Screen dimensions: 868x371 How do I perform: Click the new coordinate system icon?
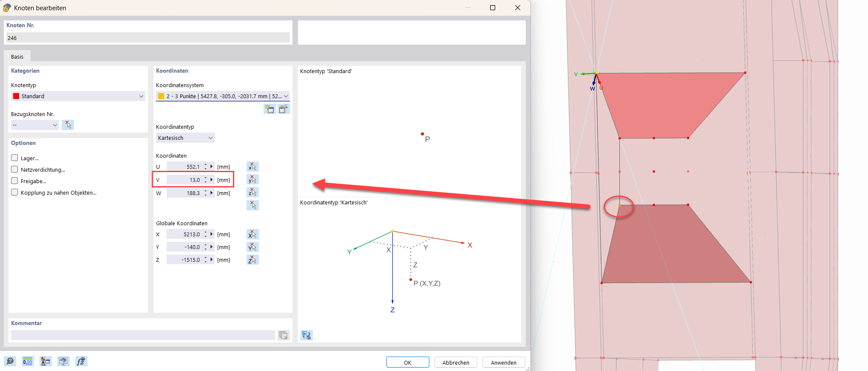coord(269,109)
